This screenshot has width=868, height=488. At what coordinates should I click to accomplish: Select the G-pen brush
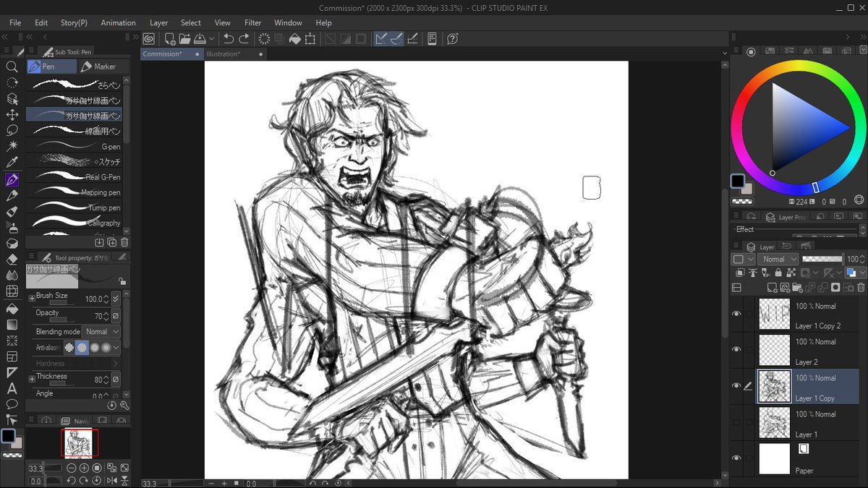click(74, 147)
